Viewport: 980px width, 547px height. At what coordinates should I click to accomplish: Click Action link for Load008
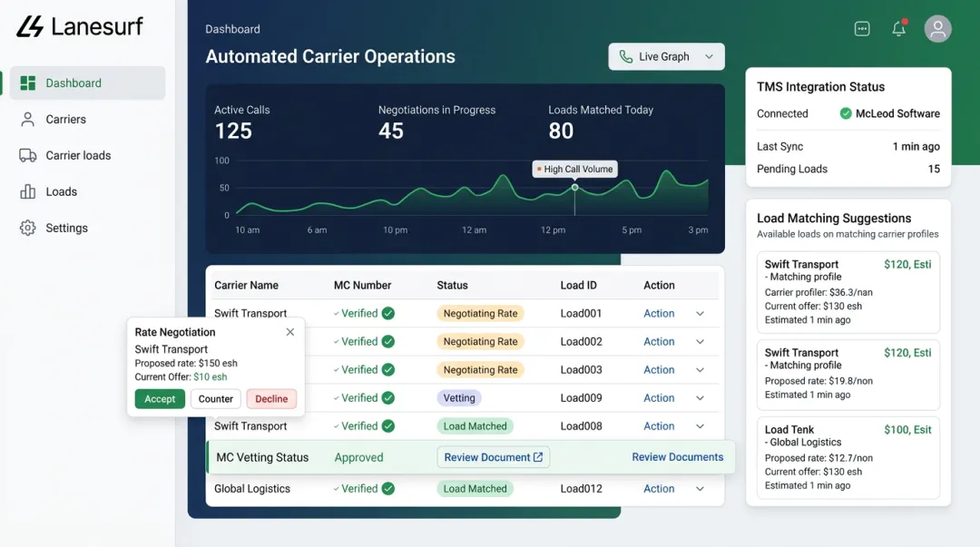point(659,426)
